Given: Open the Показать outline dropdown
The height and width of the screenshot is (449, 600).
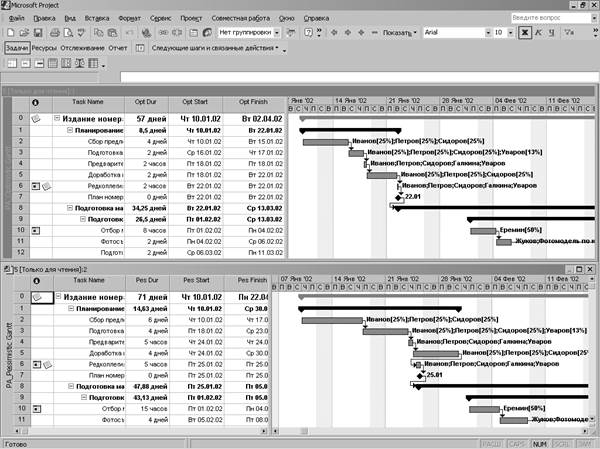Looking at the screenshot, I should pos(399,33).
